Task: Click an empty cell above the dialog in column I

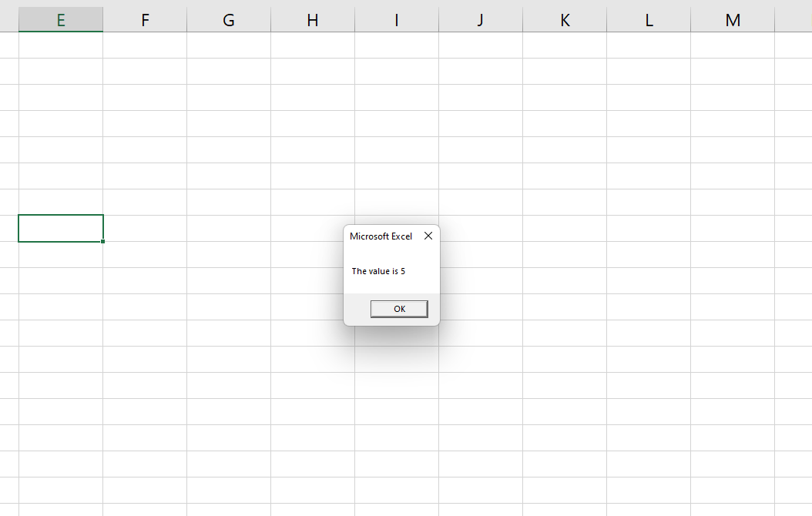Action: point(396,123)
